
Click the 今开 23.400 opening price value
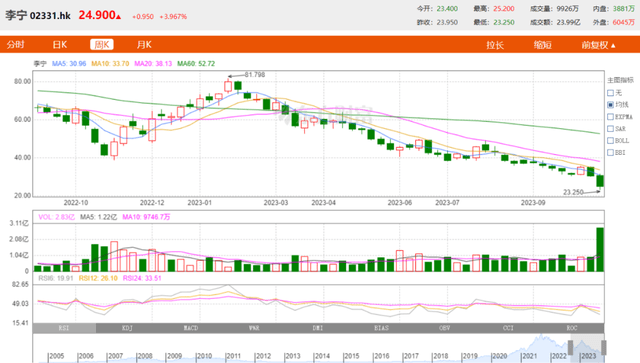pos(447,9)
